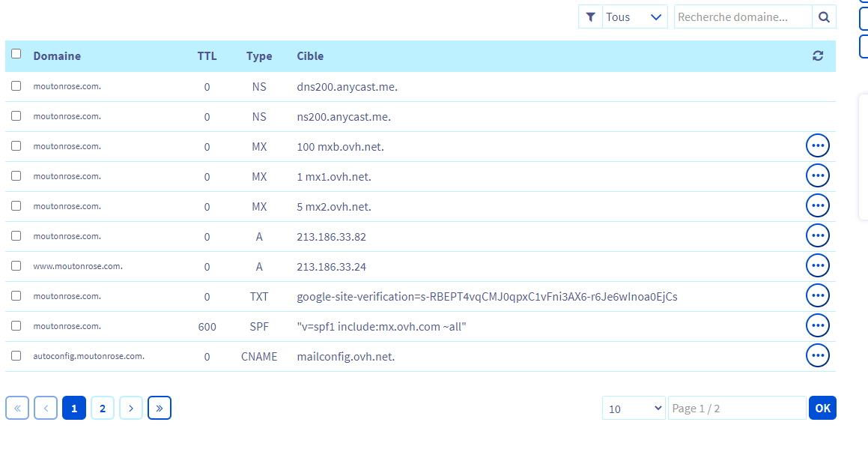
Task: Go to the next page arrow
Action: [x=131, y=408]
